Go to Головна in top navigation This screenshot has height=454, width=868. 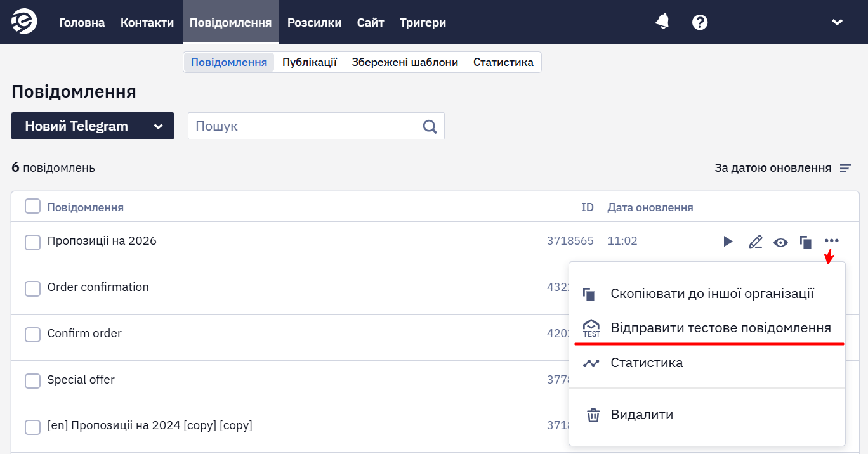(82, 22)
